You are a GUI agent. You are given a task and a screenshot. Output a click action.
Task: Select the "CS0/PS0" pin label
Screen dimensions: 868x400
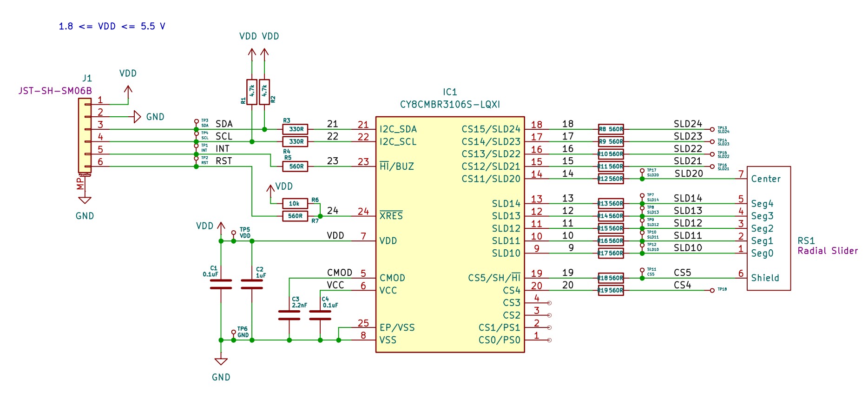pyautogui.click(x=499, y=340)
